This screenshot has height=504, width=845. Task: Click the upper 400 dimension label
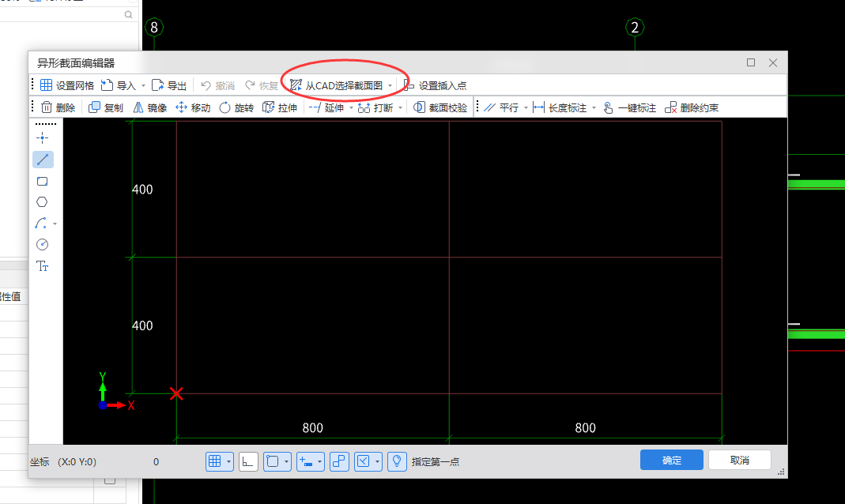[x=142, y=190]
